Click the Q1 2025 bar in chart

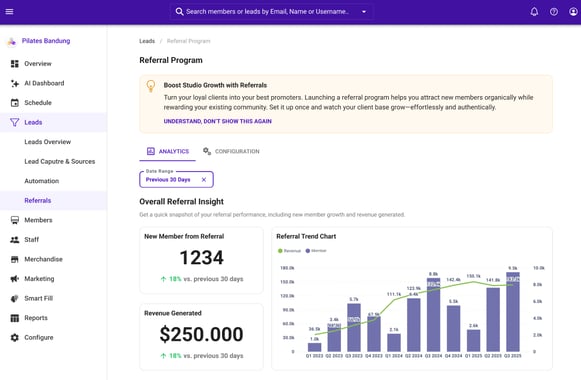pyautogui.click(x=473, y=340)
